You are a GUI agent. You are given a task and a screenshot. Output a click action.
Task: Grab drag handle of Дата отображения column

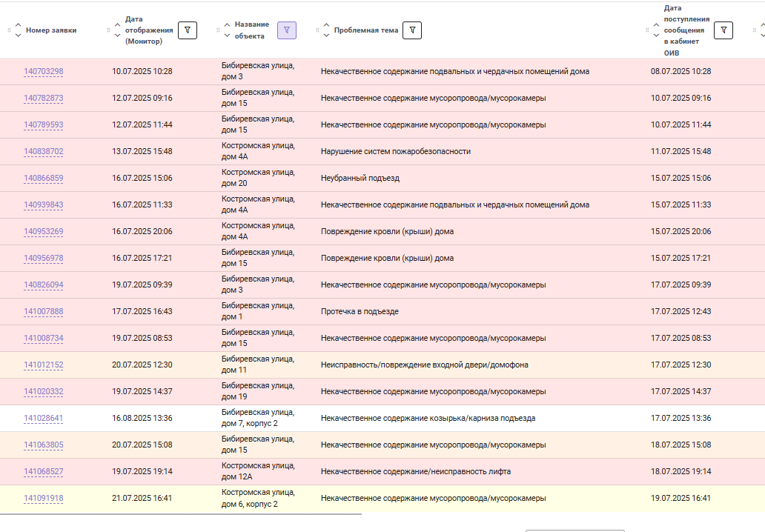[108, 30]
